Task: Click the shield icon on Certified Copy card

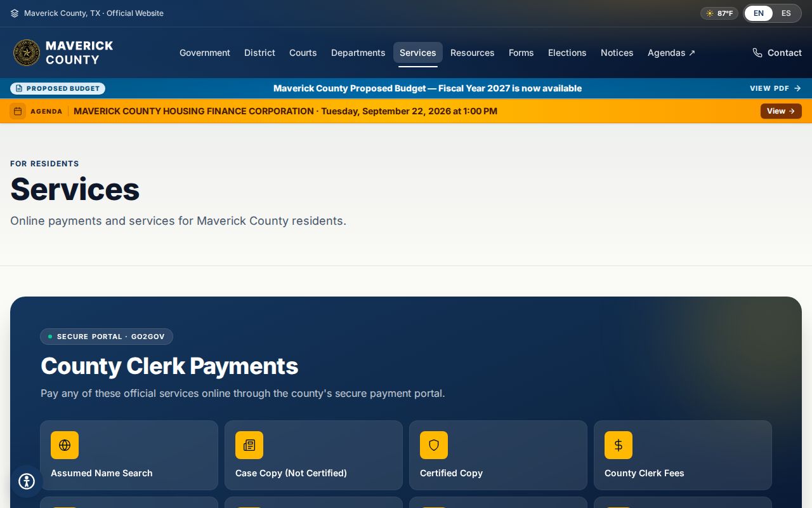Action: coord(434,445)
